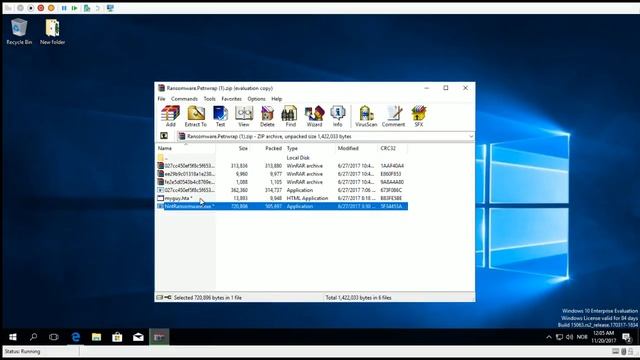Pause the virtual machine

64,8
